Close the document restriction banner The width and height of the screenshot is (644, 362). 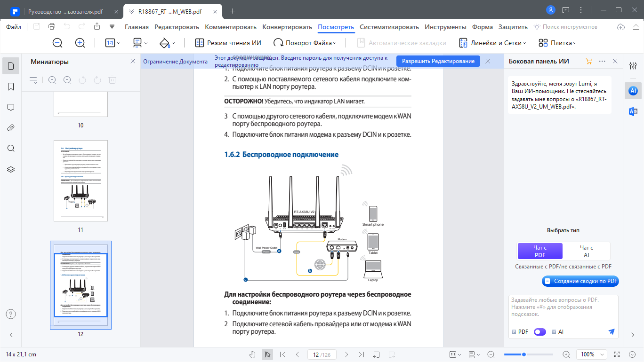click(x=488, y=61)
